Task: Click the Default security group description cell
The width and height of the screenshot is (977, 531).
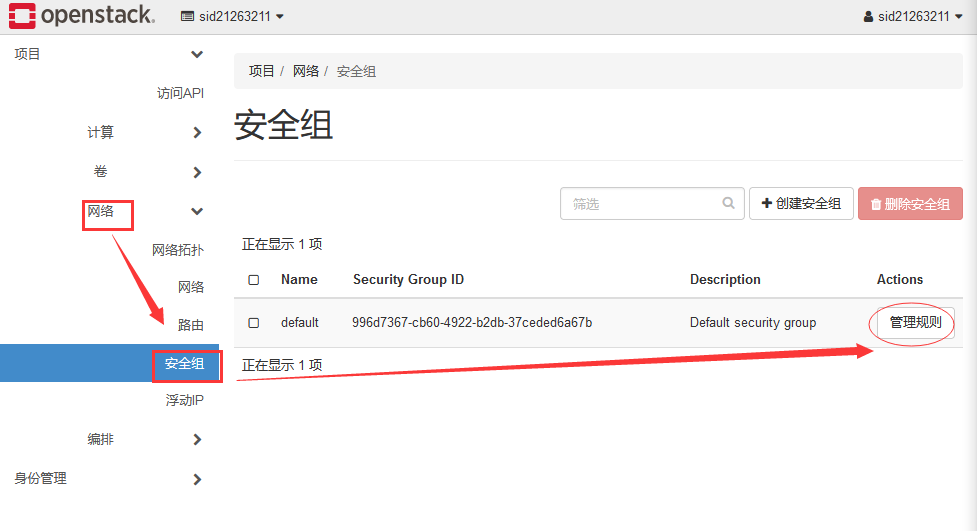Action: 753,322
